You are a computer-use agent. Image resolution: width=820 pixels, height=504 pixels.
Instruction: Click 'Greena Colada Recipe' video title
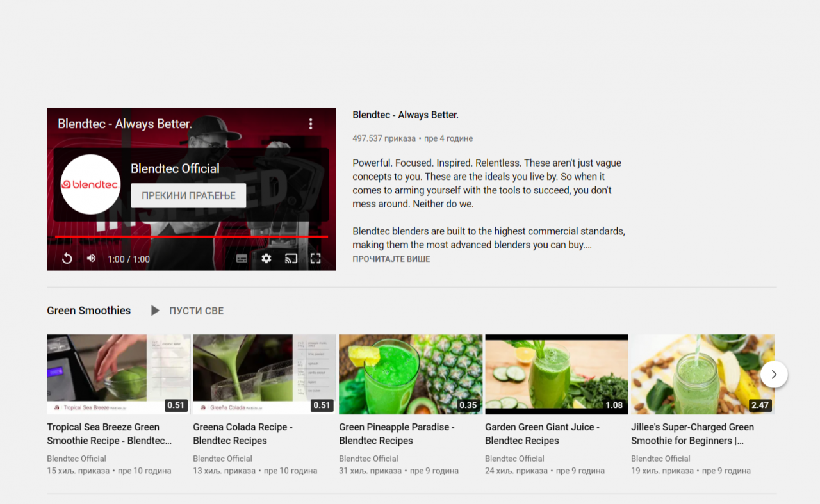point(243,434)
